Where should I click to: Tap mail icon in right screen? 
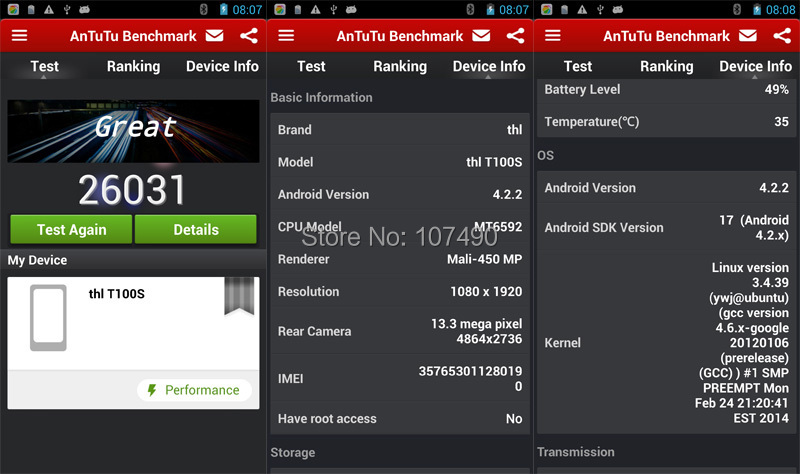[748, 35]
